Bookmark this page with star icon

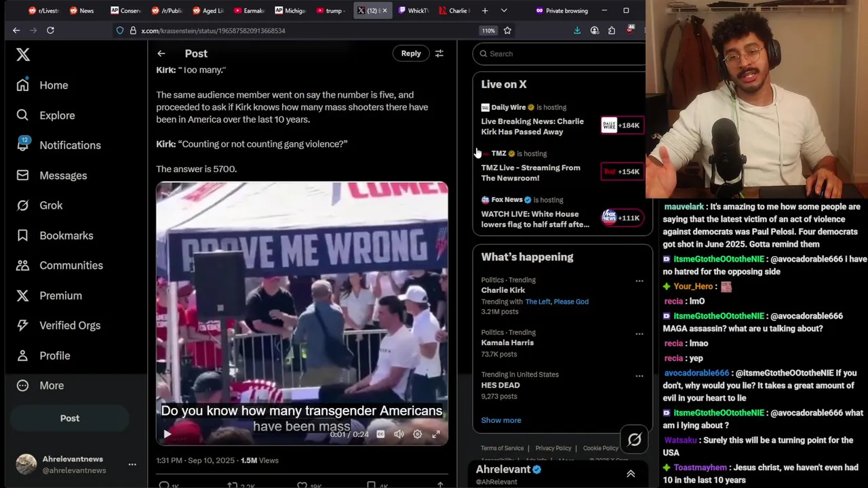[507, 30]
